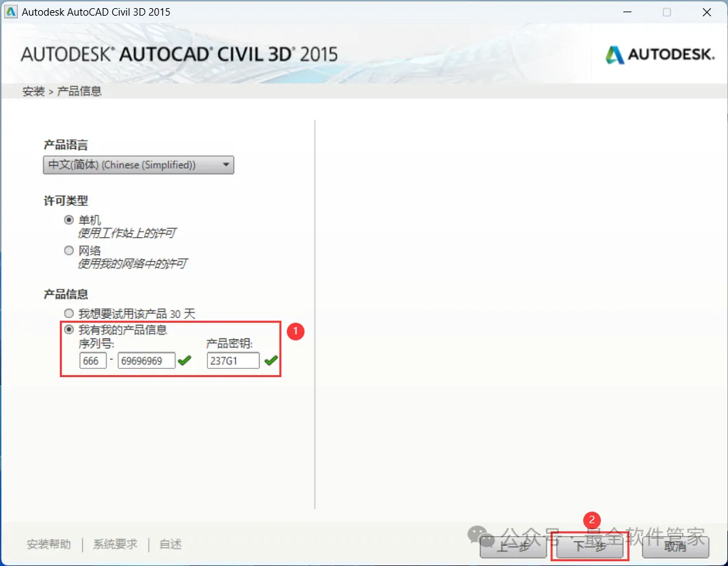728x566 pixels.
Task: Click the AutoCAD app icon in title bar
Action: 10,12
